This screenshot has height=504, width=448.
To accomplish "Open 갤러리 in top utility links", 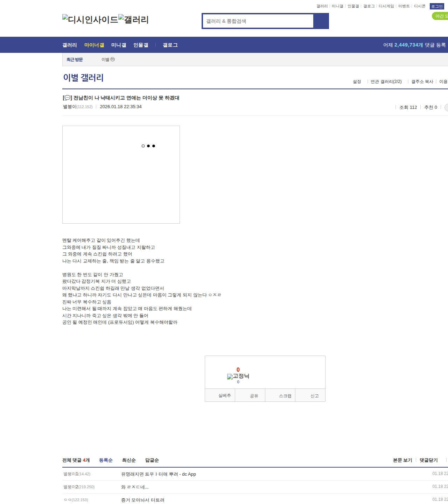I will [x=322, y=6].
